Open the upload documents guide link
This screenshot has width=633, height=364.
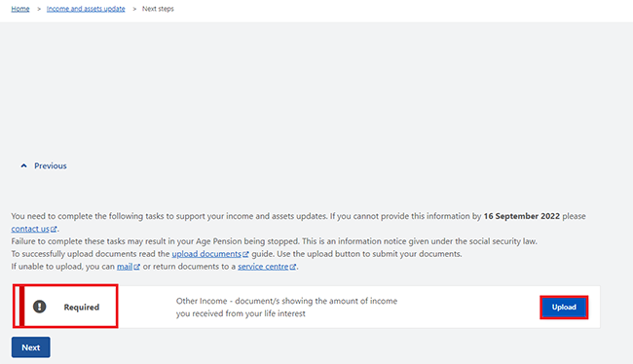tap(206, 254)
